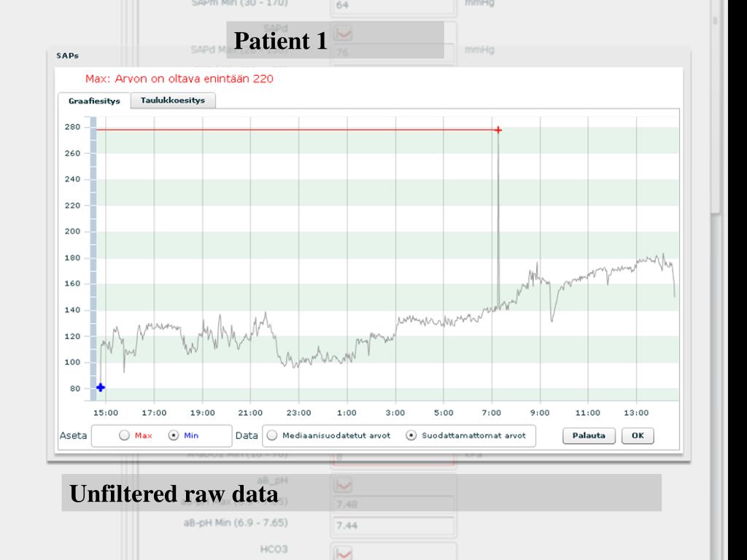Click the 15:00 time axis label

[x=105, y=413]
